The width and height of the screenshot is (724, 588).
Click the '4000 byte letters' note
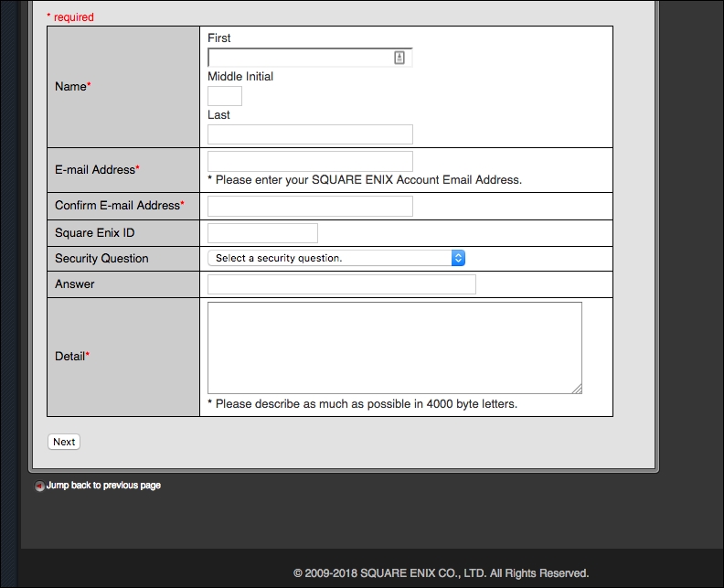click(363, 403)
